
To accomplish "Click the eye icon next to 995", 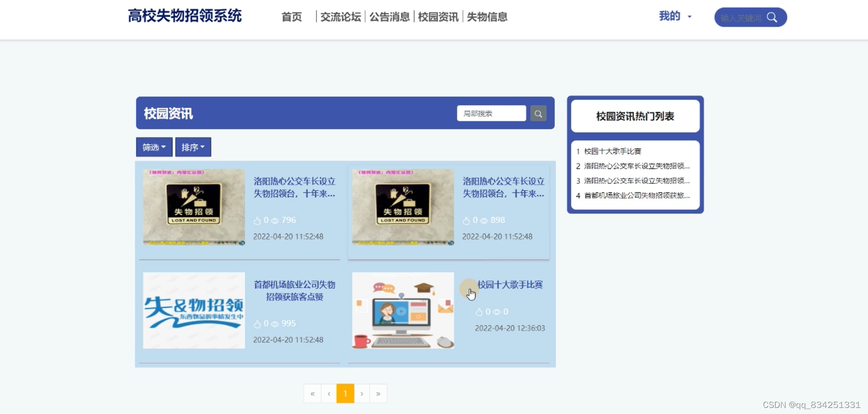I will tap(275, 324).
